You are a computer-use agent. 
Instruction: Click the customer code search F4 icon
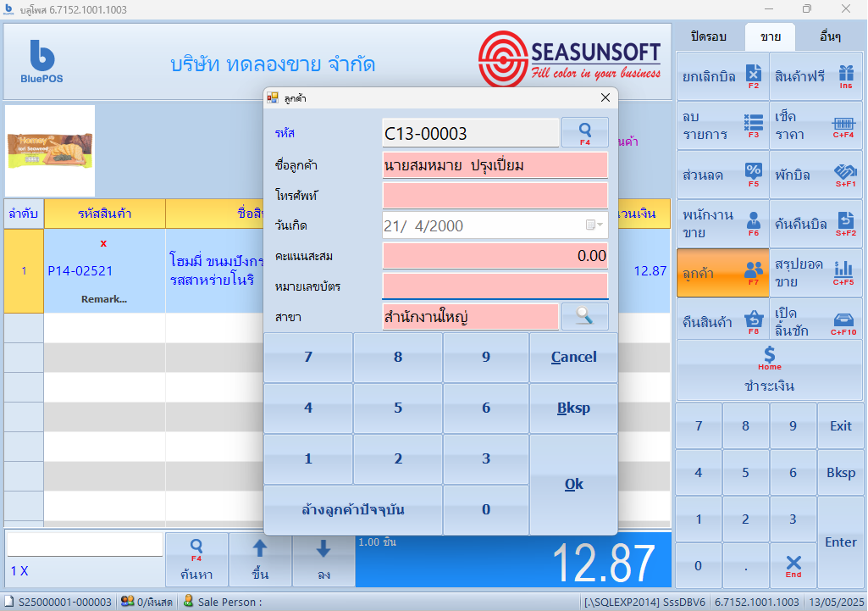tap(584, 132)
